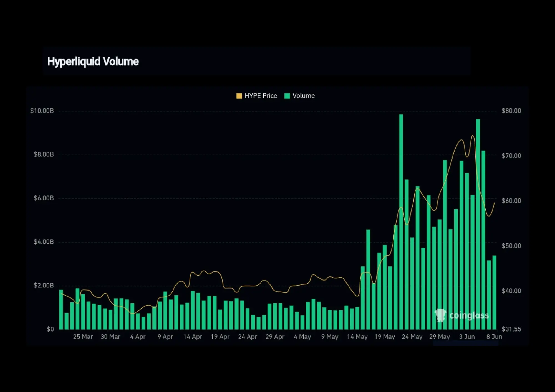Viewport: 555px width, 392px height.
Task: Click the $80.00 price axis label
Action: (511, 111)
